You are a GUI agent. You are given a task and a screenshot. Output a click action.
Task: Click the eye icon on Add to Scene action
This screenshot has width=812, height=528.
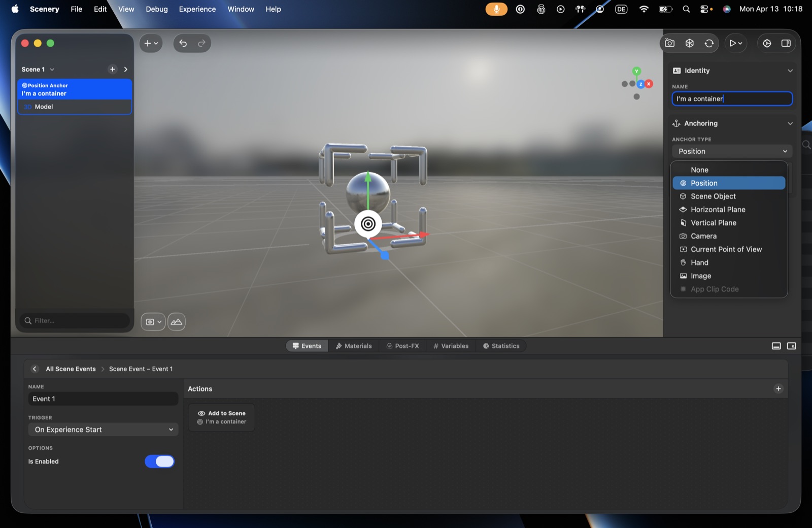tap(201, 413)
